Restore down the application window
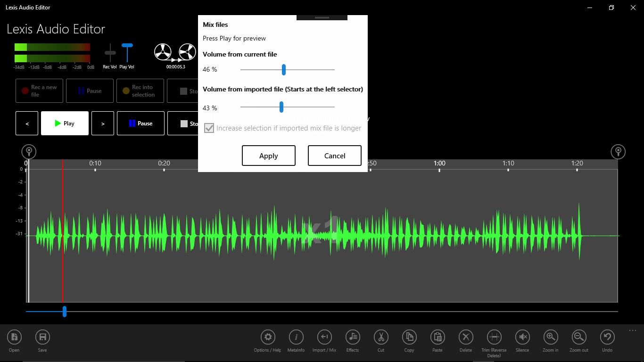This screenshot has height=362, width=644. [x=611, y=8]
